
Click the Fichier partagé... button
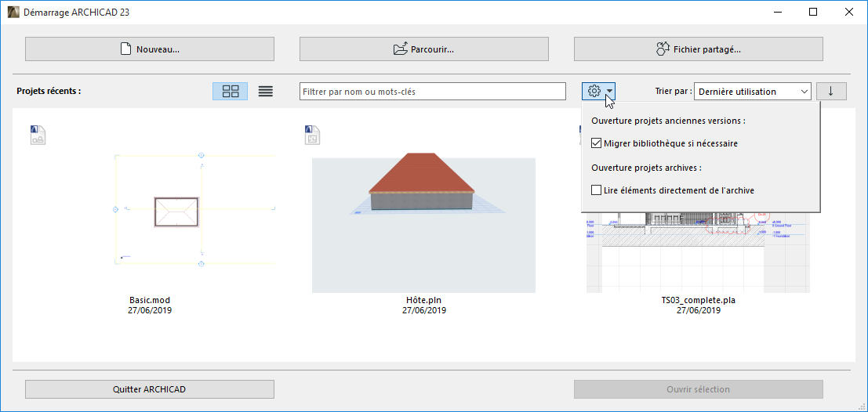699,49
